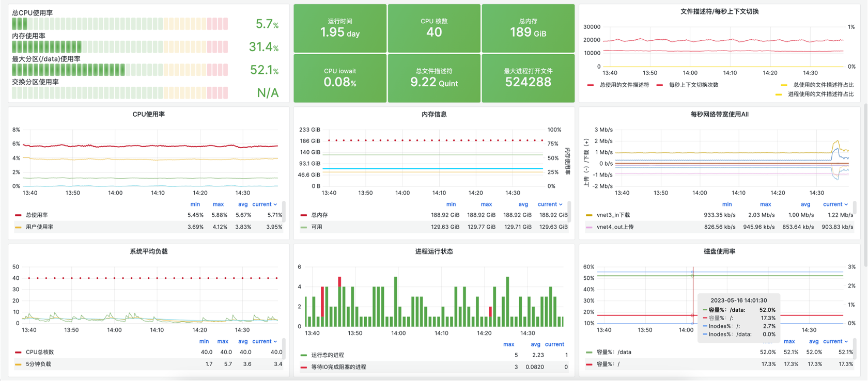Click the pink series icon beside vnet4_out上传
Screen dimensions: 868x381
[x=589, y=227]
